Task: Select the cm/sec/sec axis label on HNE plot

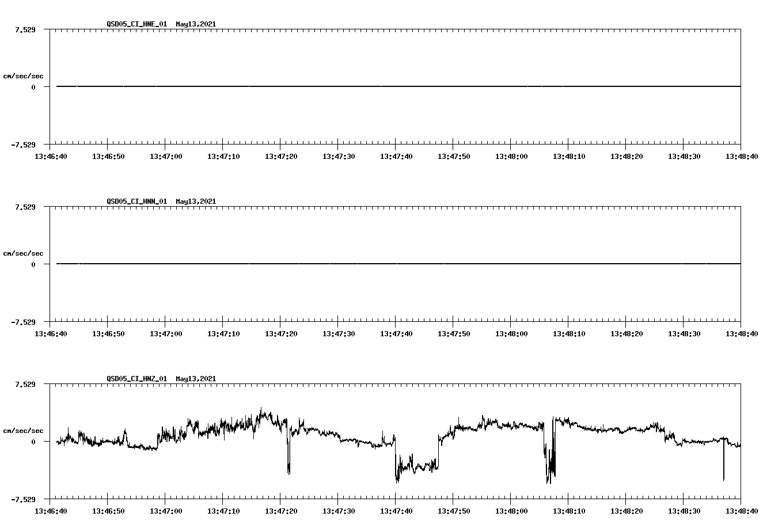Action: tap(24, 75)
